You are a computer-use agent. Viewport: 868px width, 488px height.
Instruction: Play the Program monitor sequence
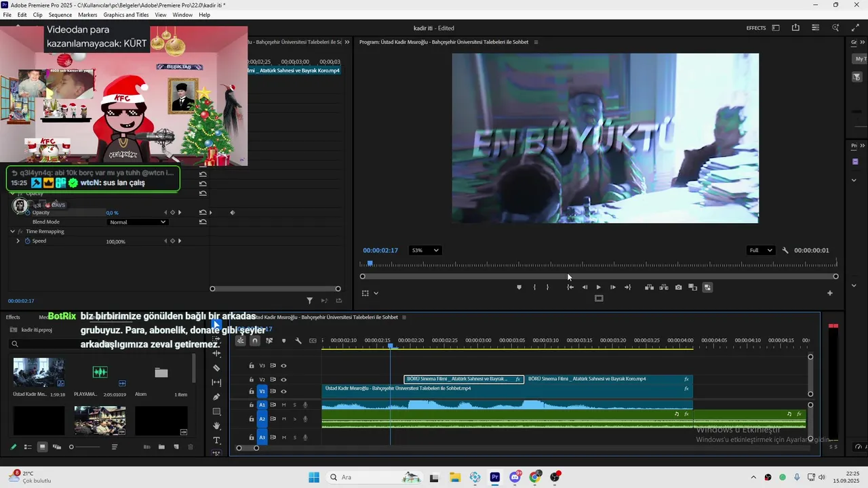click(x=598, y=287)
